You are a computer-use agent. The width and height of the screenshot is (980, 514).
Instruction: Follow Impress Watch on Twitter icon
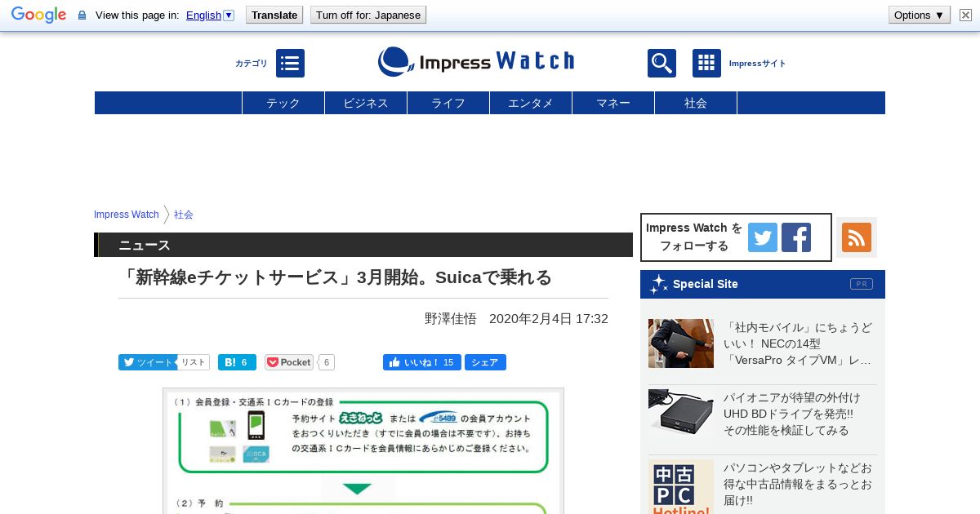(x=763, y=237)
